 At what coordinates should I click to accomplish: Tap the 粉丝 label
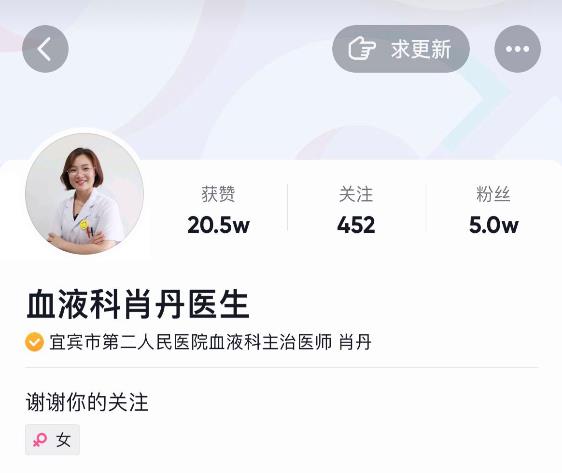coord(493,194)
